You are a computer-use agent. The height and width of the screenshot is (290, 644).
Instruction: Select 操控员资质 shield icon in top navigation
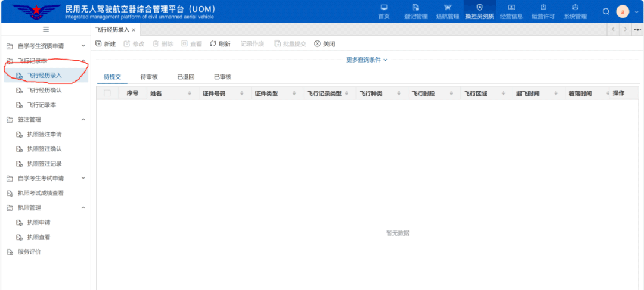coord(479,7)
